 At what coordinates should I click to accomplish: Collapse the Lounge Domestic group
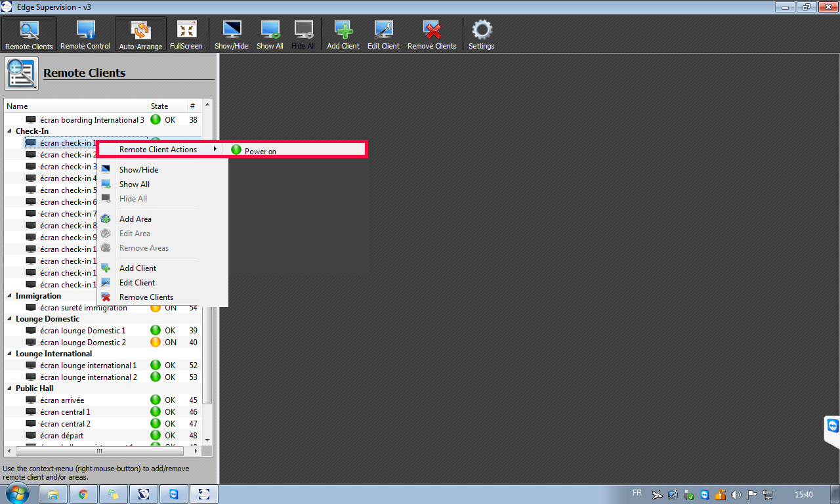tap(10, 319)
